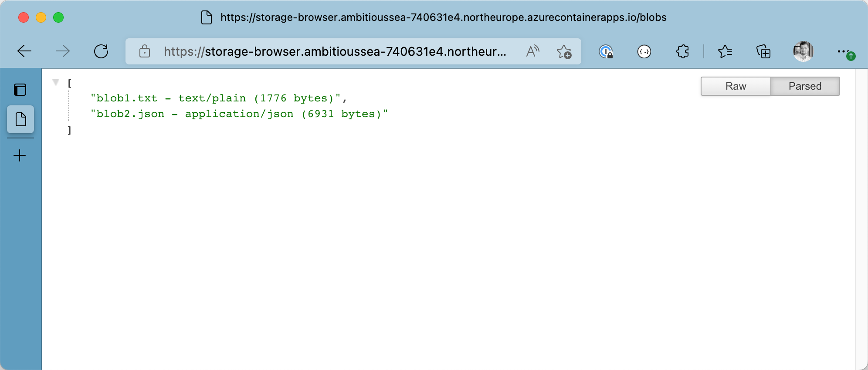Open the 1Password extension icon
This screenshot has height=370, width=868.
point(606,52)
